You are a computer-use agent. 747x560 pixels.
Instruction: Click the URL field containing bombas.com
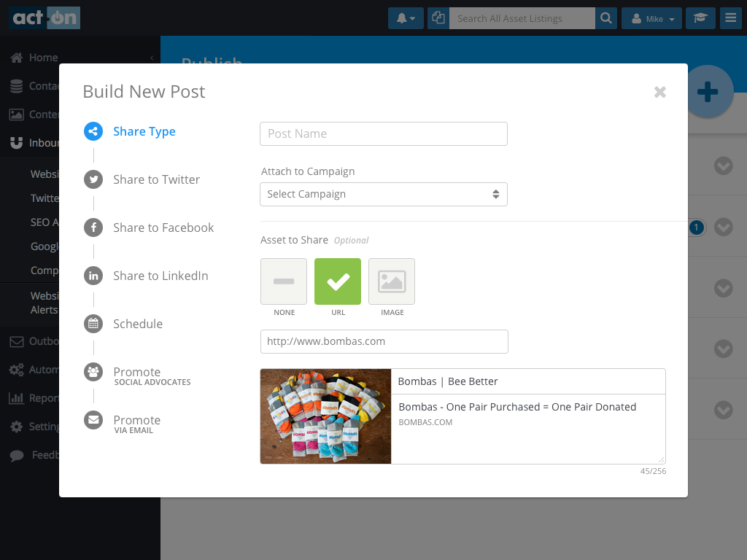point(384,341)
